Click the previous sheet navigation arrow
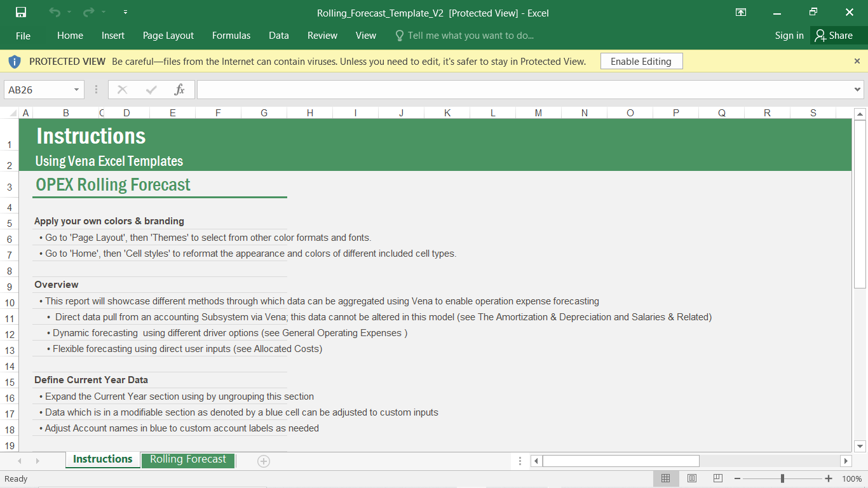This screenshot has height=488, width=868. [x=20, y=461]
